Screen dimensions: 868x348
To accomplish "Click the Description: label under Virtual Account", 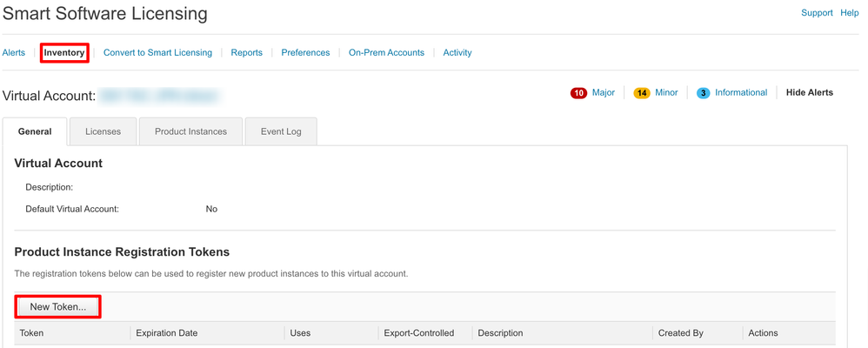I will pos(50,187).
